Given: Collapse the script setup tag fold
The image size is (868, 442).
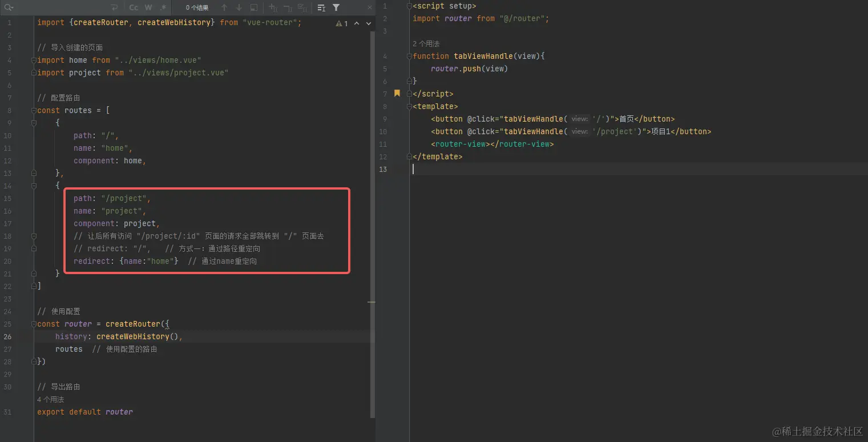Looking at the screenshot, I should (409, 6).
